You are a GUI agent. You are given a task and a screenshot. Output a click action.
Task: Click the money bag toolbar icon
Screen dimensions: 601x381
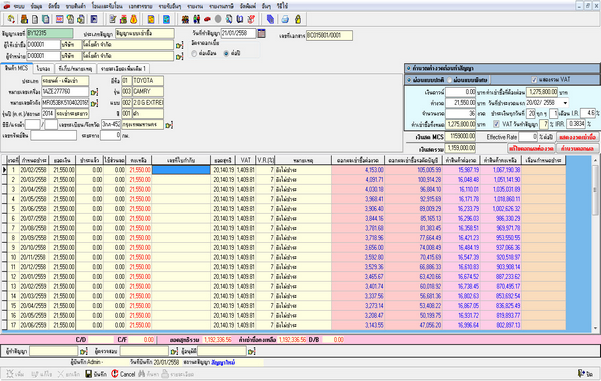coord(133,19)
